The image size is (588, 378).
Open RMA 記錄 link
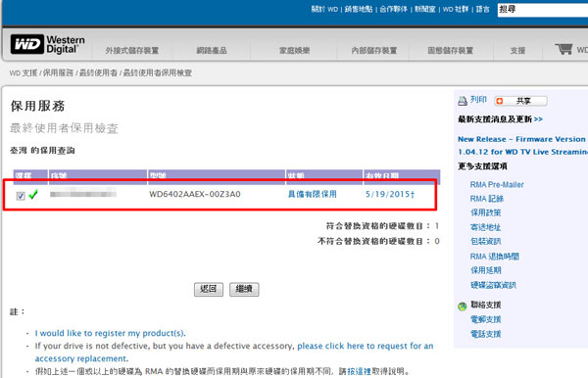pyautogui.click(x=487, y=199)
